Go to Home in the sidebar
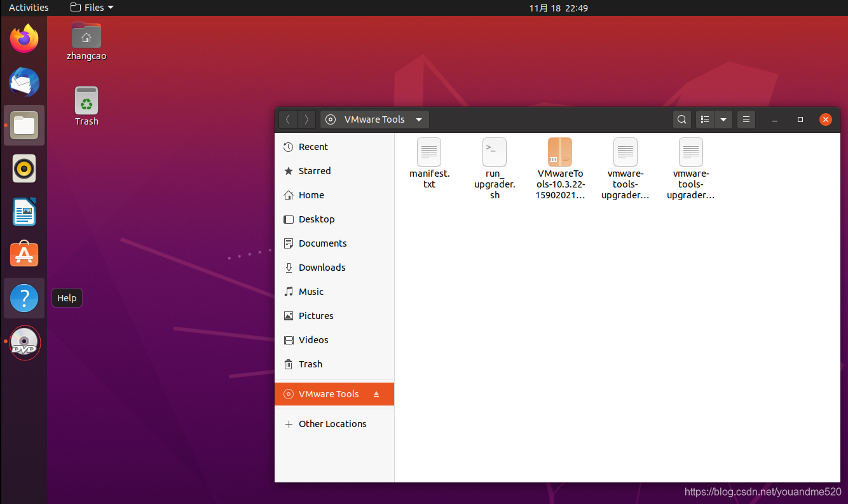 click(334, 195)
